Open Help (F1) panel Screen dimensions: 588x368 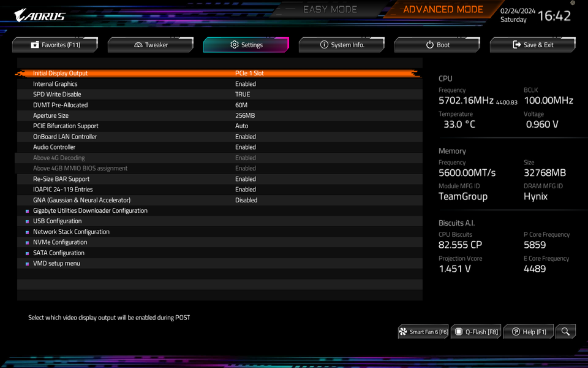pos(529,332)
